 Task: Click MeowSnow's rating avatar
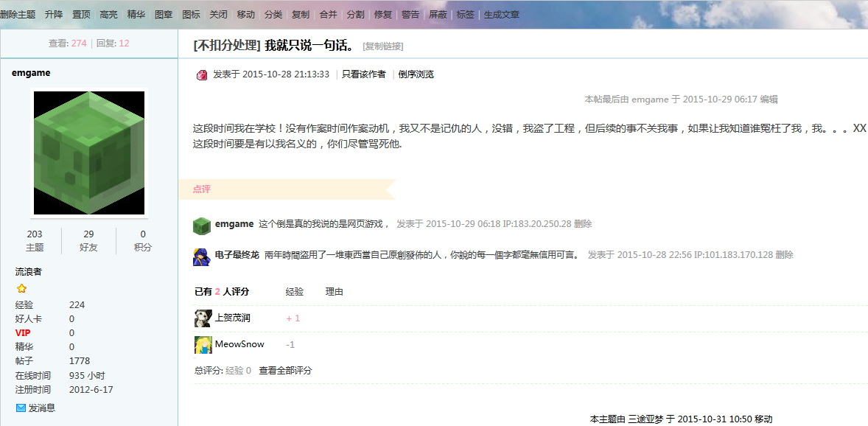pos(203,345)
